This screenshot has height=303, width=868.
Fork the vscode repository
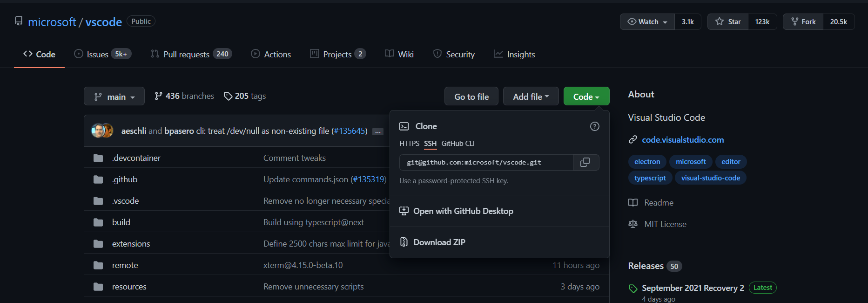click(x=803, y=22)
